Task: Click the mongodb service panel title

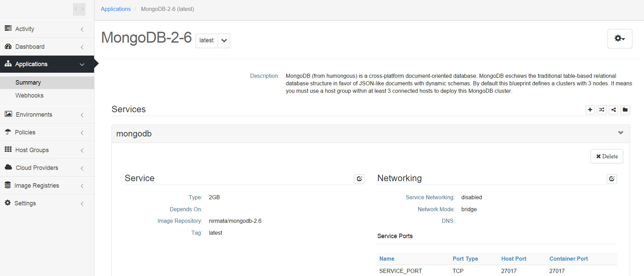Action: [134, 134]
